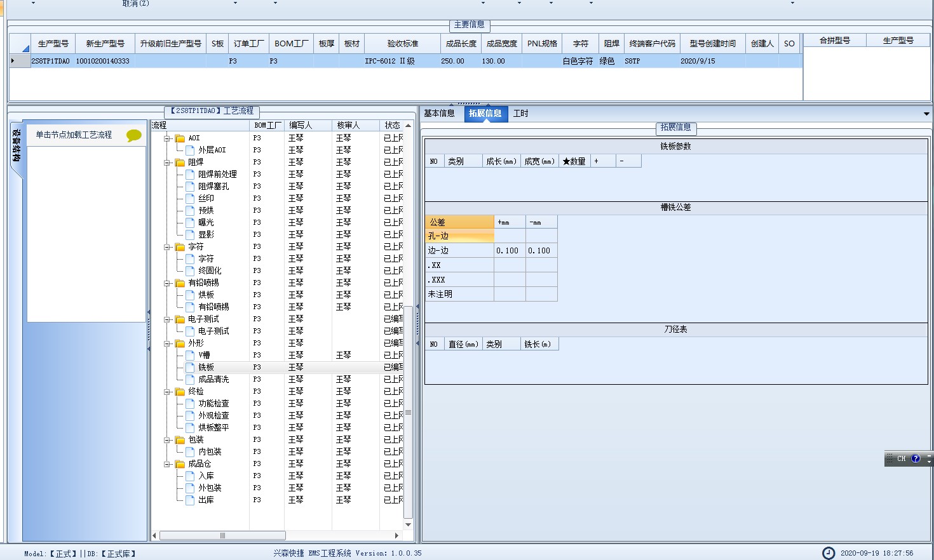Click the tree horizontal scrollbar thumb
Viewport: 934px width, 560px height.
[x=222, y=535]
